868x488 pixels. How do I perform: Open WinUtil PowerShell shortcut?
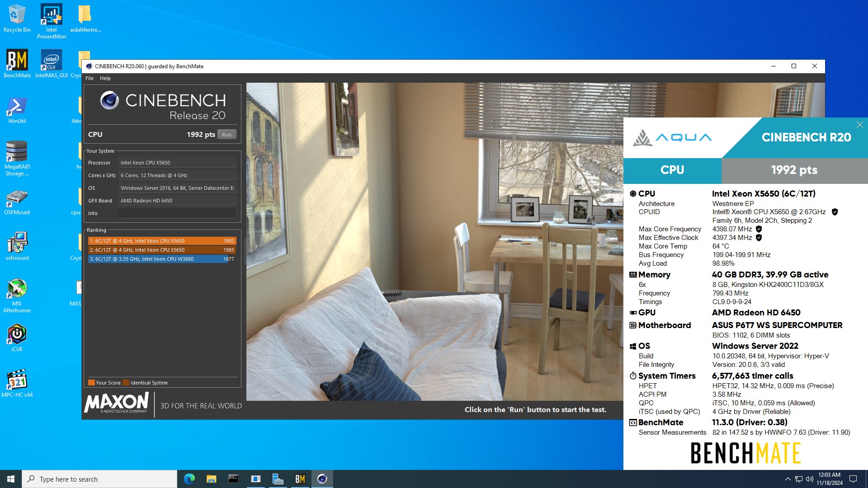point(17,110)
